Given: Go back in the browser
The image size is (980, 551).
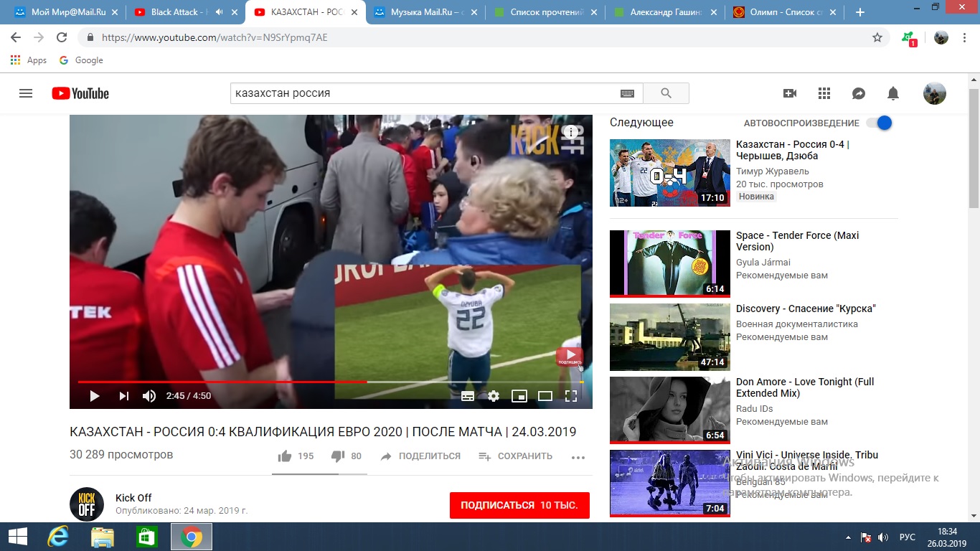Looking at the screenshot, I should (16, 37).
